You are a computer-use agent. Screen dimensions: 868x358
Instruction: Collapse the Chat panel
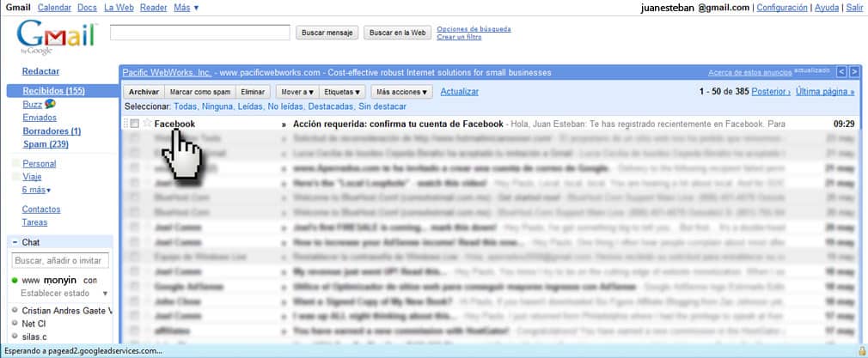(x=15, y=242)
